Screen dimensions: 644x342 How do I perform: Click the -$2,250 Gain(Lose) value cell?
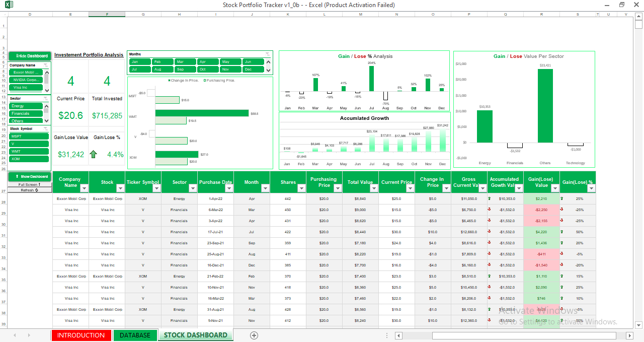coord(541,210)
